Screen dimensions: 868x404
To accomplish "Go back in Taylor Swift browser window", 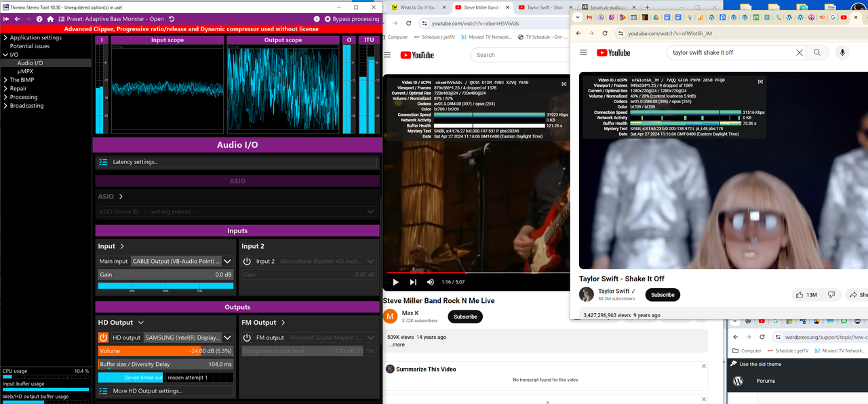I will [x=578, y=33].
